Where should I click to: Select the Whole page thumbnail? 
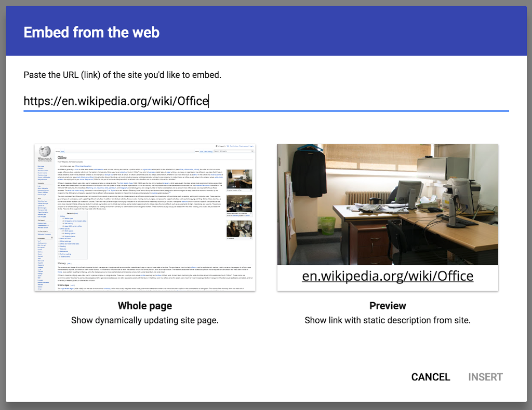(145, 217)
